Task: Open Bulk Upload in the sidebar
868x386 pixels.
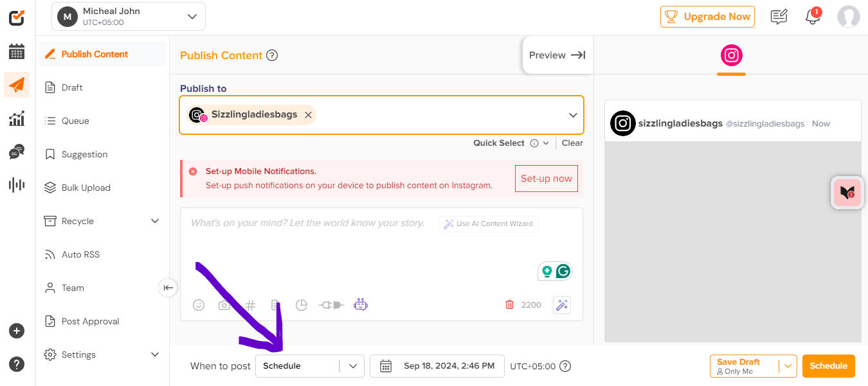Action: click(x=103, y=188)
